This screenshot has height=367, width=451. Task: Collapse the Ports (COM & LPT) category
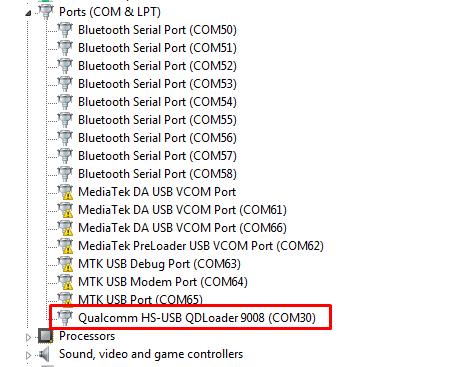point(28,13)
